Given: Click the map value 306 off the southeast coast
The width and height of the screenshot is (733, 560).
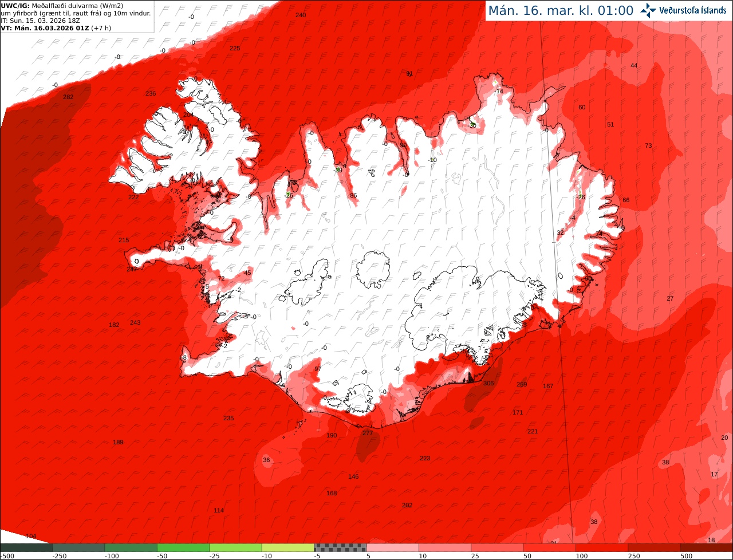Looking at the screenshot, I should click(488, 384).
